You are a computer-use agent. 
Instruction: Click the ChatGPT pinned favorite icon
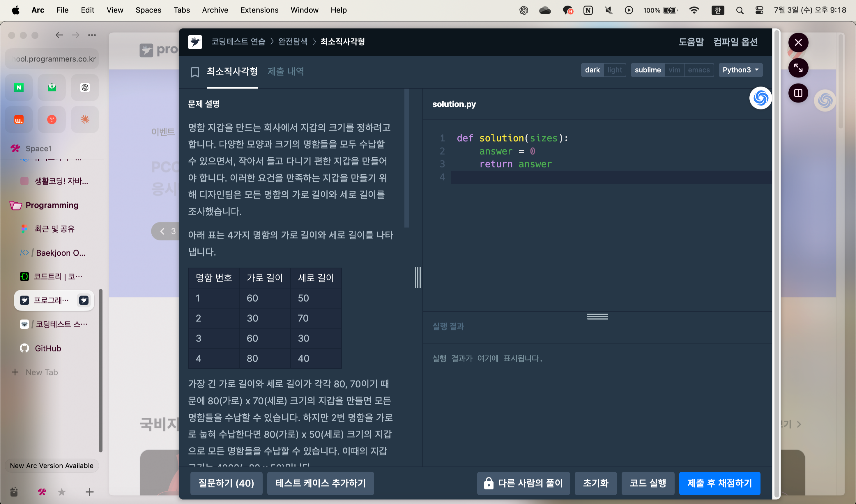tap(85, 88)
